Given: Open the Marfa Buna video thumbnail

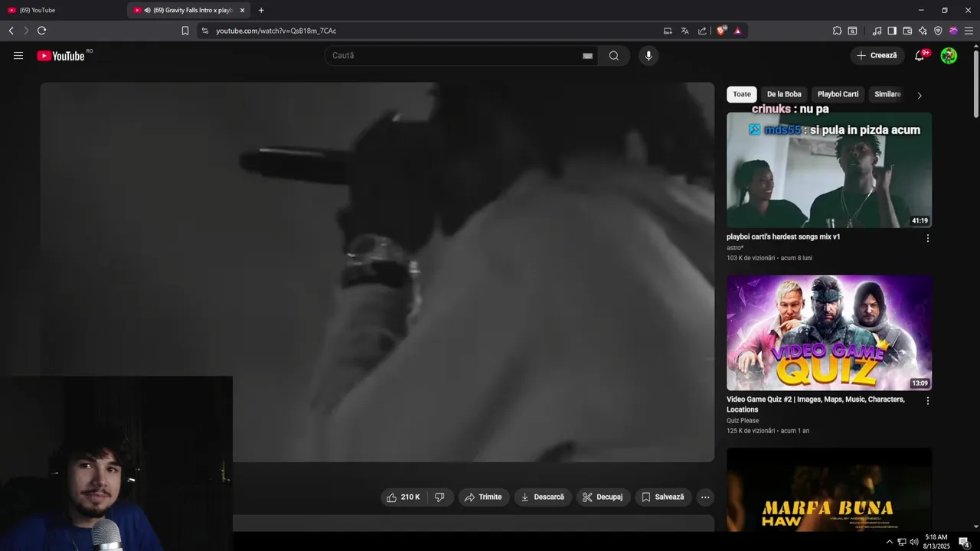Looking at the screenshot, I should pos(829,490).
